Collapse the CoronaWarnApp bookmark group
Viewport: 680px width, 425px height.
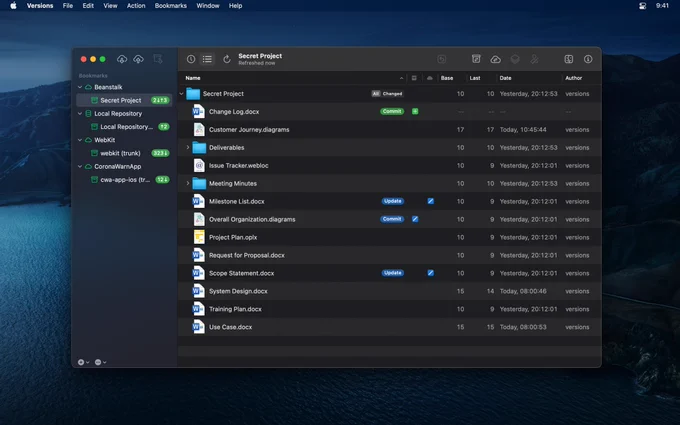click(80, 167)
